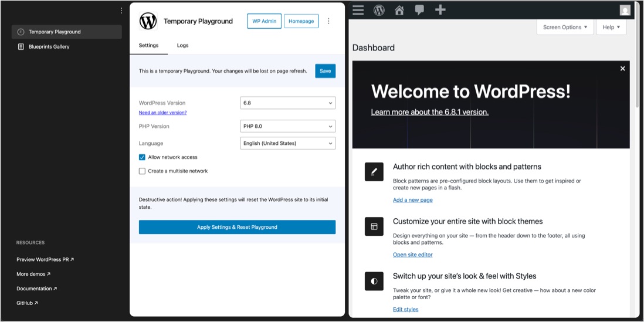The image size is (644, 322).
Task: Click the Open site editor link
Action: 413,255
